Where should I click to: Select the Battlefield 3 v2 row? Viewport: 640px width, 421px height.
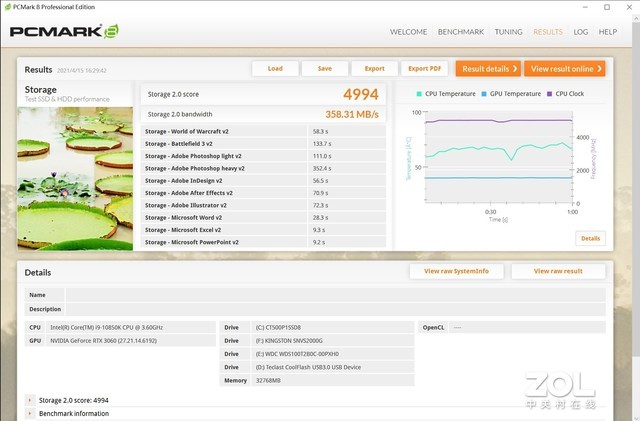(263, 144)
